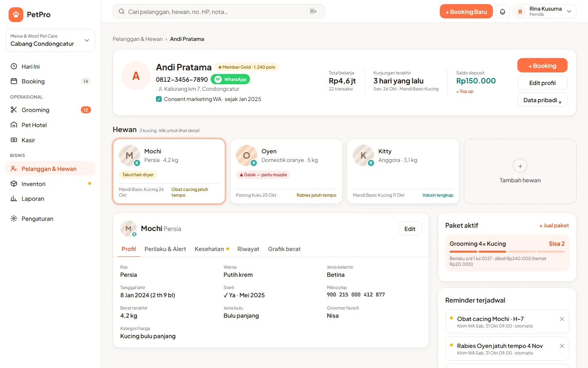This screenshot has width=588, height=368.
Task: Click the Pengaturan gear icon
Action: click(14, 218)
